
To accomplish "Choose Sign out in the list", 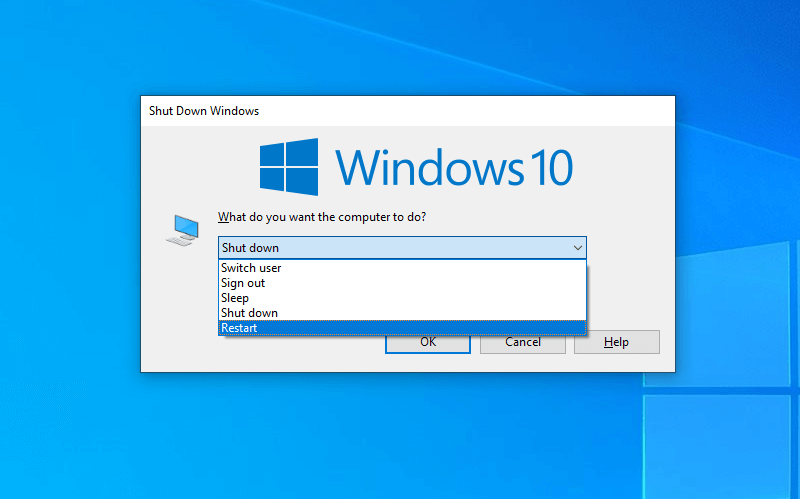I will (402, 283).
